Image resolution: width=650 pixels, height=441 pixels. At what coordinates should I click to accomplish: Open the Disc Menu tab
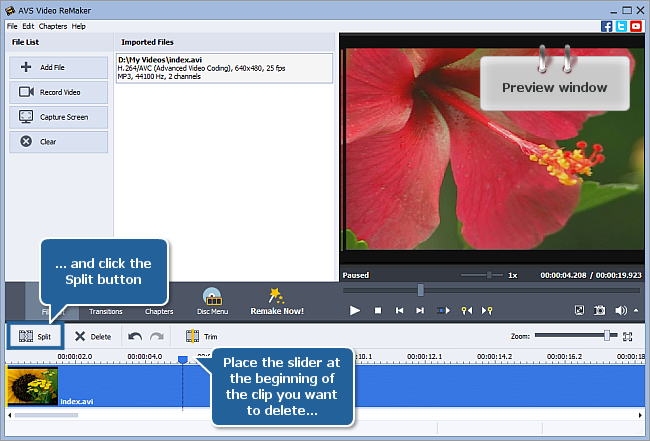(212, 301)
